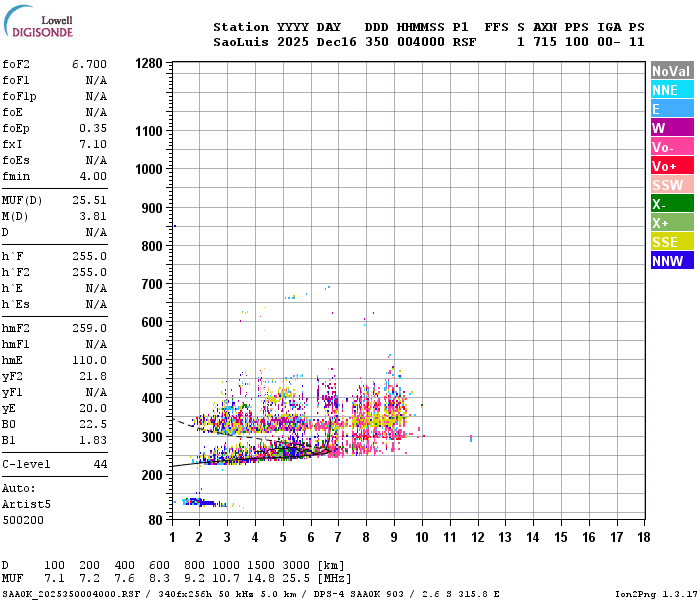Screen dimensions: 700x600
Task: Click the W purple legend box
Action: (672, 128)
